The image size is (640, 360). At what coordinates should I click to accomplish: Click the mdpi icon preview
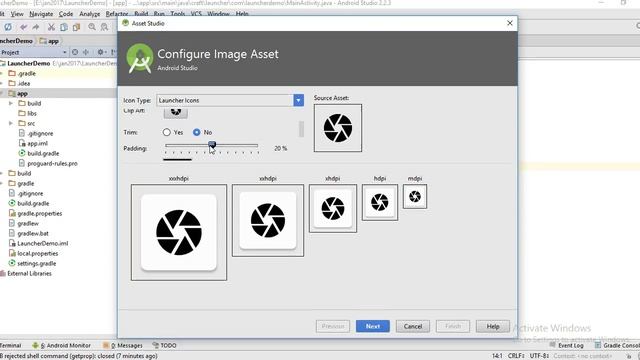pyautogui.click(x=415, y=196)
